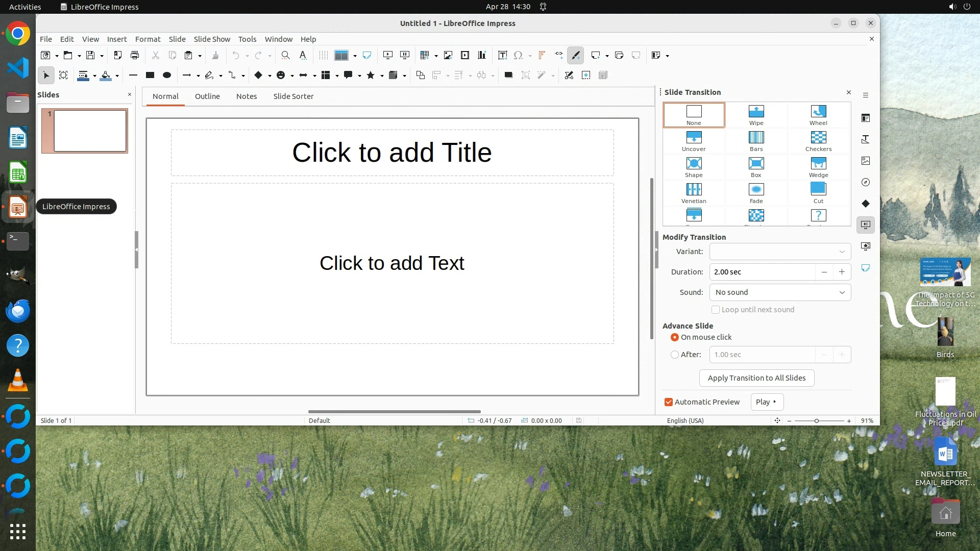Adjust the zoom slider in status bar
Viewport: 980px width, 551px height.
click(817, 421)
